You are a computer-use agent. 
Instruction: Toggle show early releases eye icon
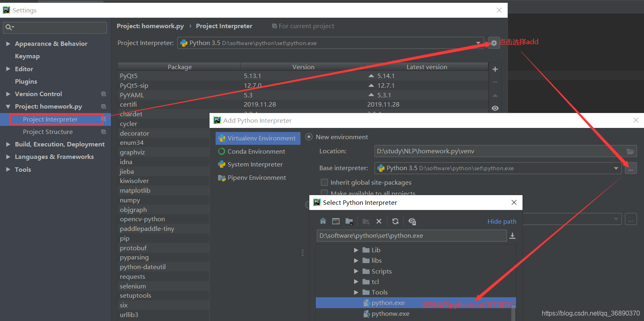pos(495,108)
